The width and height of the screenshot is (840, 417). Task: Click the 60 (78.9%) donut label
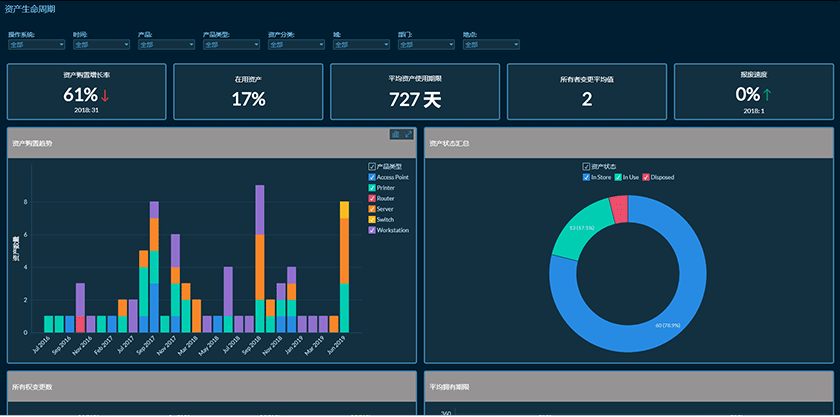click(x=669, y=325)
